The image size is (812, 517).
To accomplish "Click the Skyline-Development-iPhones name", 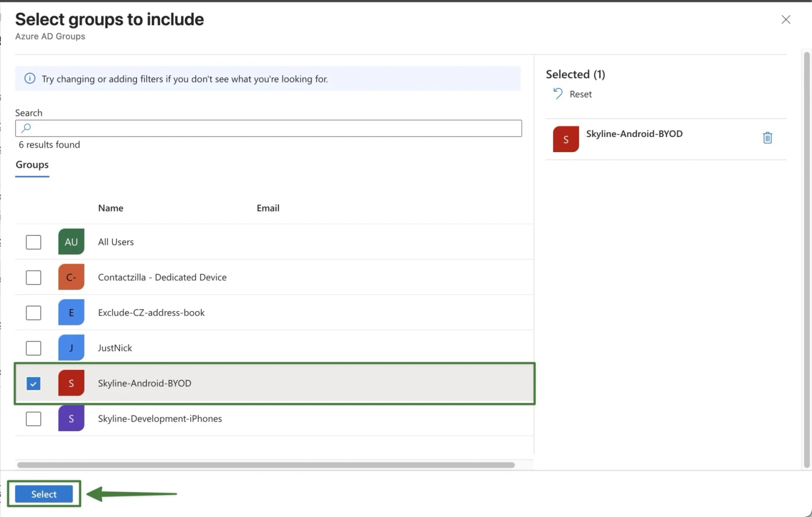I will point(160,419).
